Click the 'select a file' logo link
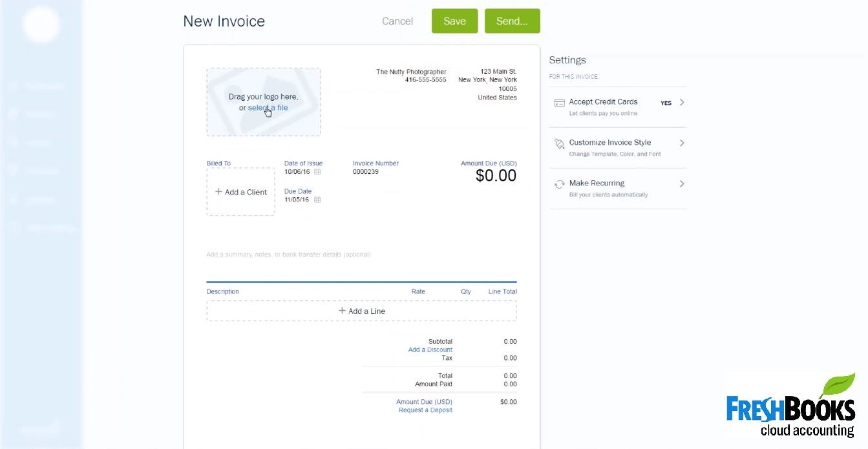868x449 pixels. 268,108
